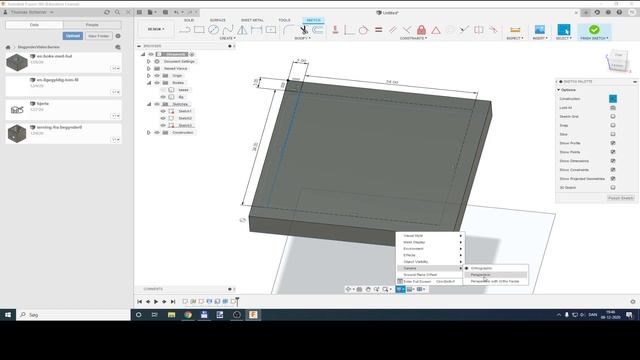The height and width of the screenshot is (360, 640).
Task: Expand the Document Settings node
Action: [149, 61]
